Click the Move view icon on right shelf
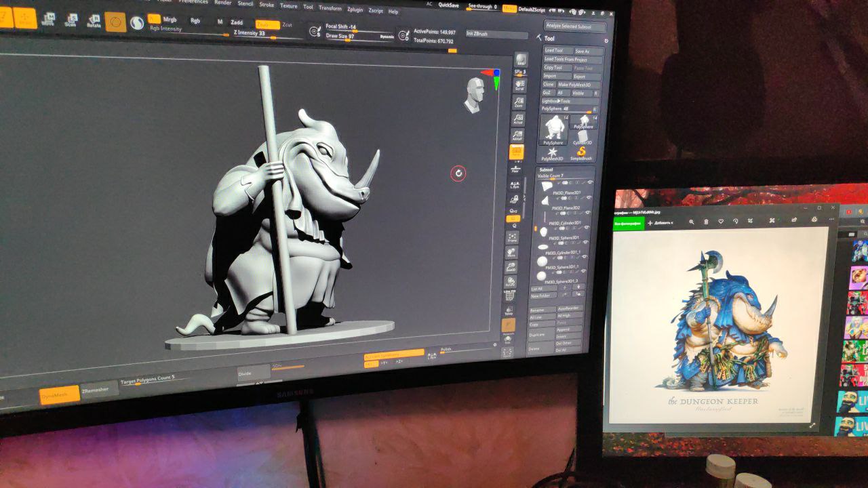Screen dimensions: 868x488 pyautogui.click(x=511, y=252)
